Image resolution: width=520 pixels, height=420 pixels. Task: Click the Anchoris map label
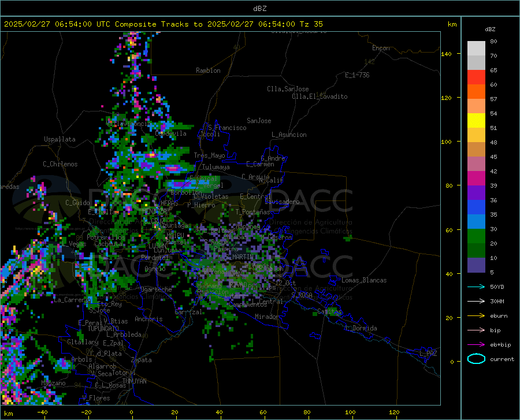tap(148, 319)
